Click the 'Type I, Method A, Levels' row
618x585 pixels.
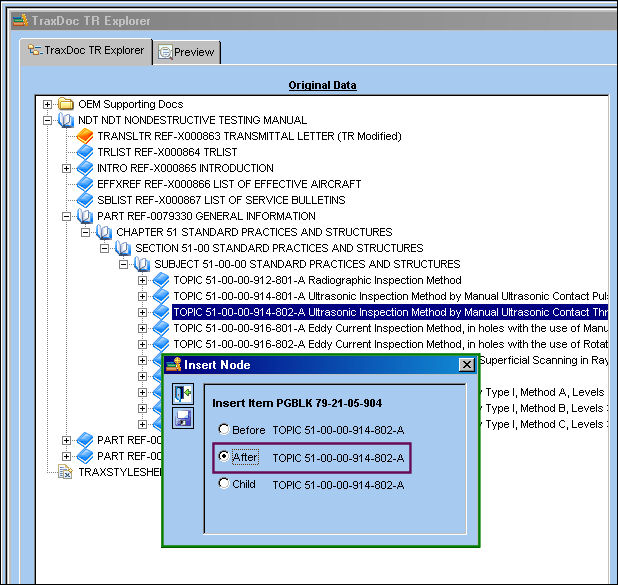[544, 392]
